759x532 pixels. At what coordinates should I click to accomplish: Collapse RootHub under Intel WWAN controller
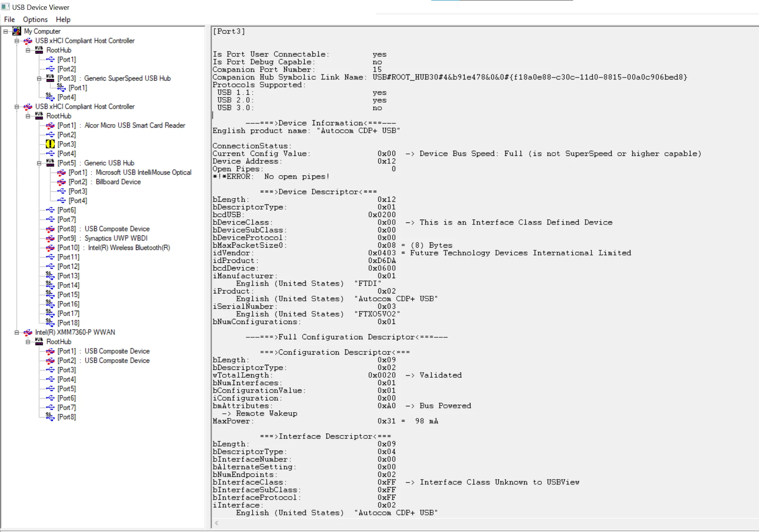(x=28, y=342)
